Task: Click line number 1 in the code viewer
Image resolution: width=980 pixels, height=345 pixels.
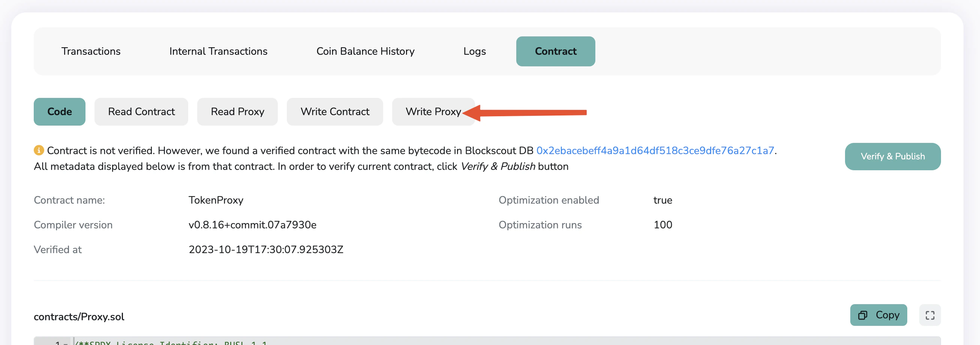Action: 57,343
